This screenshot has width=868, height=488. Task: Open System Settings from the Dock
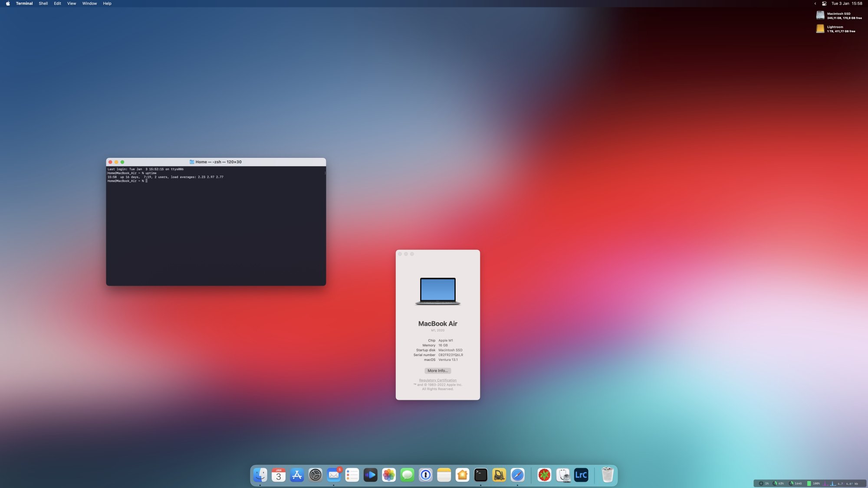[316, 475]
